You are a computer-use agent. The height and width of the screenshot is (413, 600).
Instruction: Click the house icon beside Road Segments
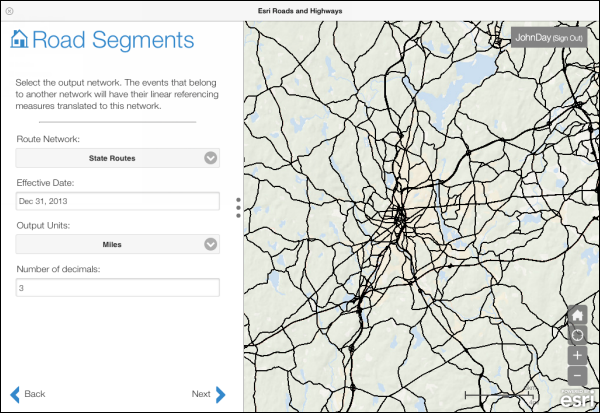pyautogui.click(x=19, y=40)
